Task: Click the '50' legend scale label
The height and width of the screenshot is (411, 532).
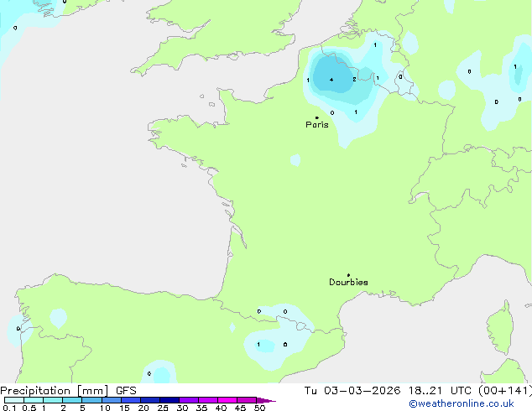Action: pos(260,408)
